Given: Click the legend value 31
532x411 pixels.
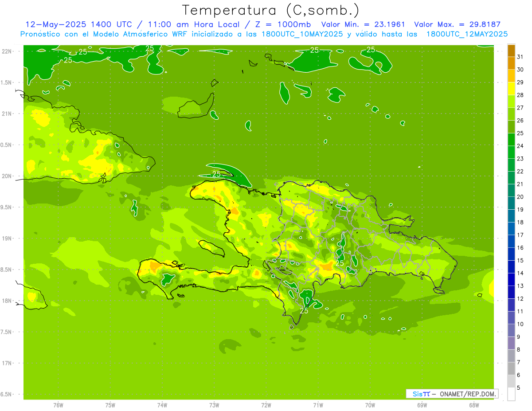Looking at the screenshot, I should (x=520, y=57).
